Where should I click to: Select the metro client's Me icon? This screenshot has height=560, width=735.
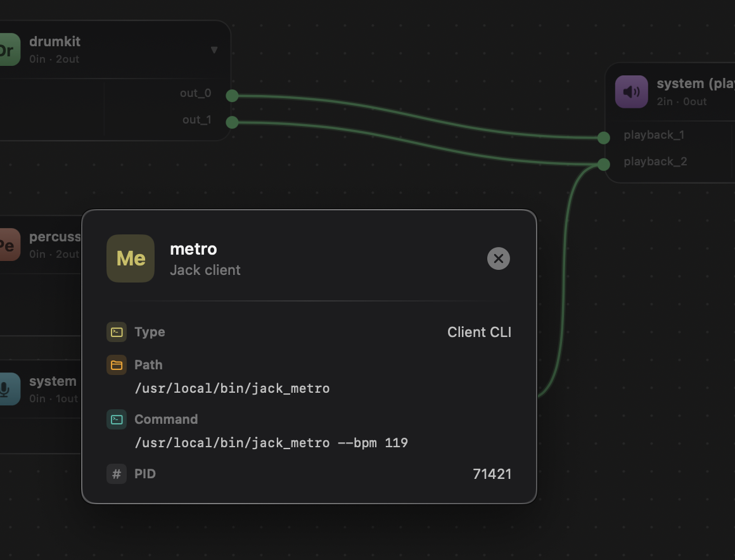tap(131, 258)
